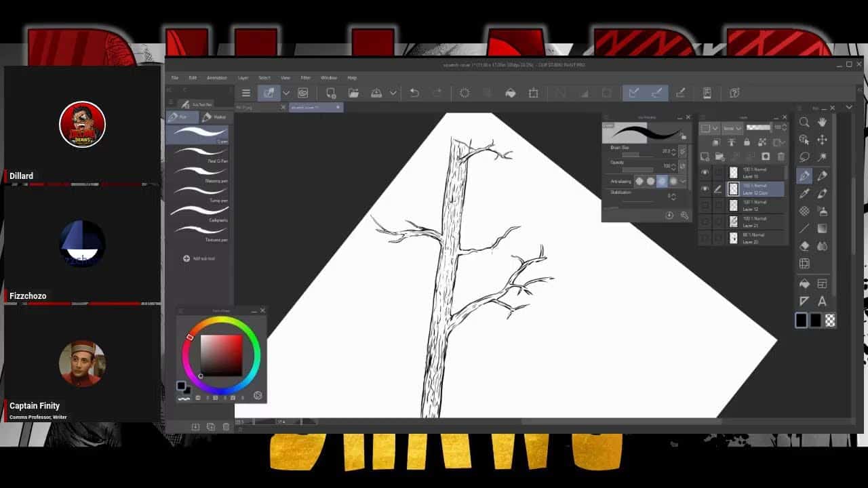Pick the Eyedropper tool
Image resolution: width=868 pixels, height=488 pixels.
804,193
